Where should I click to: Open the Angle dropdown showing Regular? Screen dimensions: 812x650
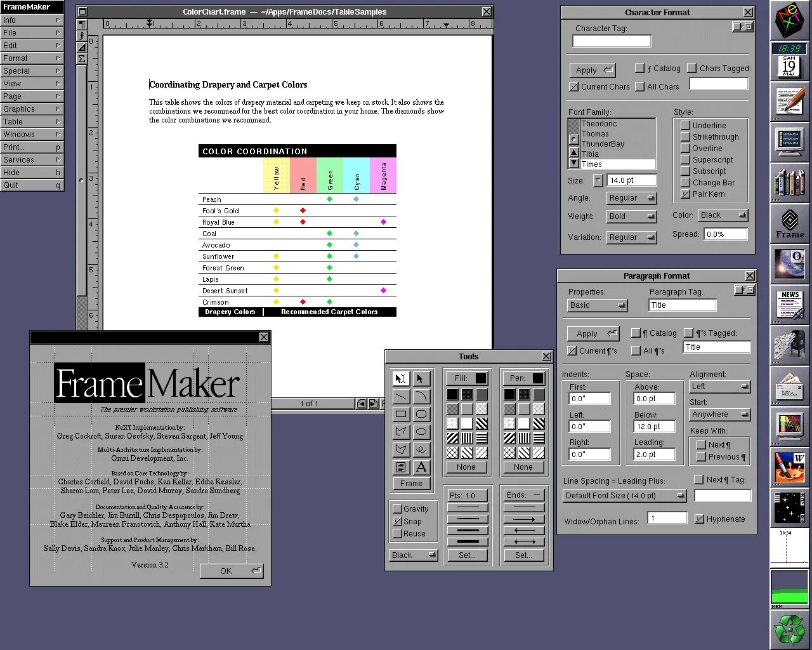click(631, 198)
